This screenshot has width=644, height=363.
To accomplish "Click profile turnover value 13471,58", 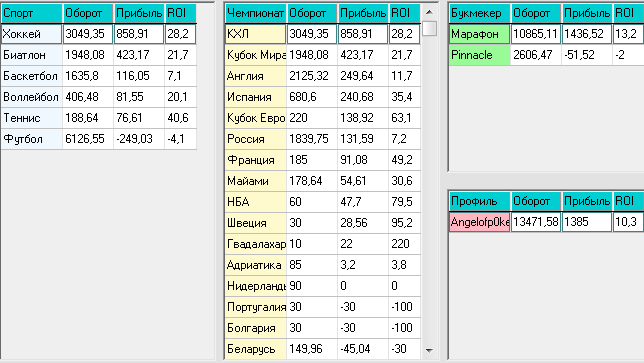I will tap(536, 222).
